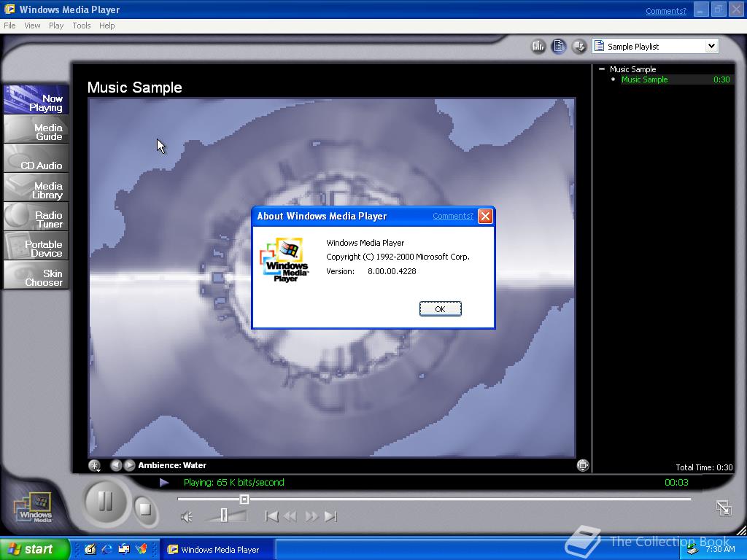Toggle the playlist pane icon
Screen dimensions: 747x560
click(559, 46)
